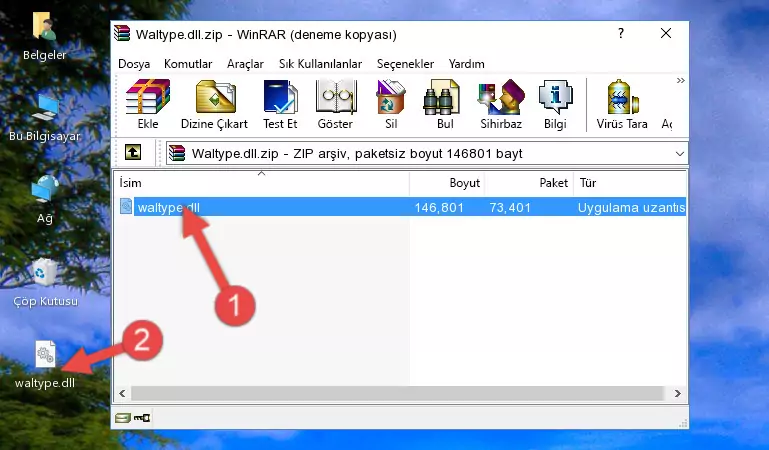Close the WinRAR window

[666, 33]
